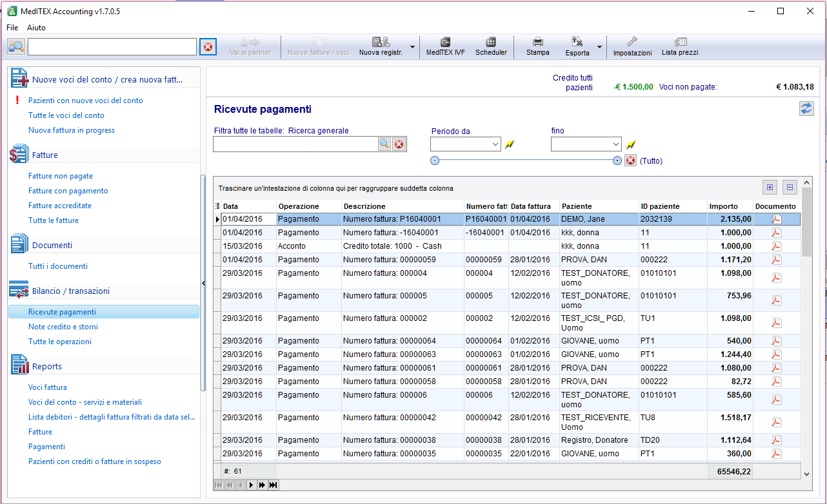Click the lightning icon next to fino
827x504 pixels.
click(631, 144)
